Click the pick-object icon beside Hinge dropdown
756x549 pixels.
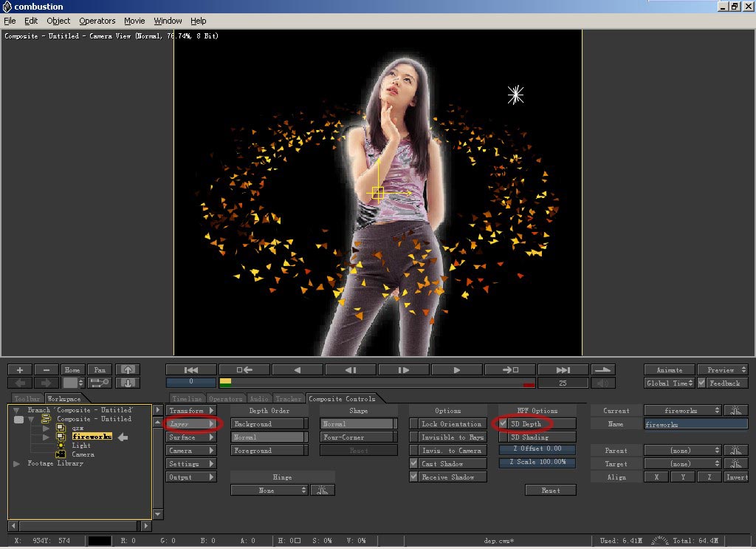[323, 490]
